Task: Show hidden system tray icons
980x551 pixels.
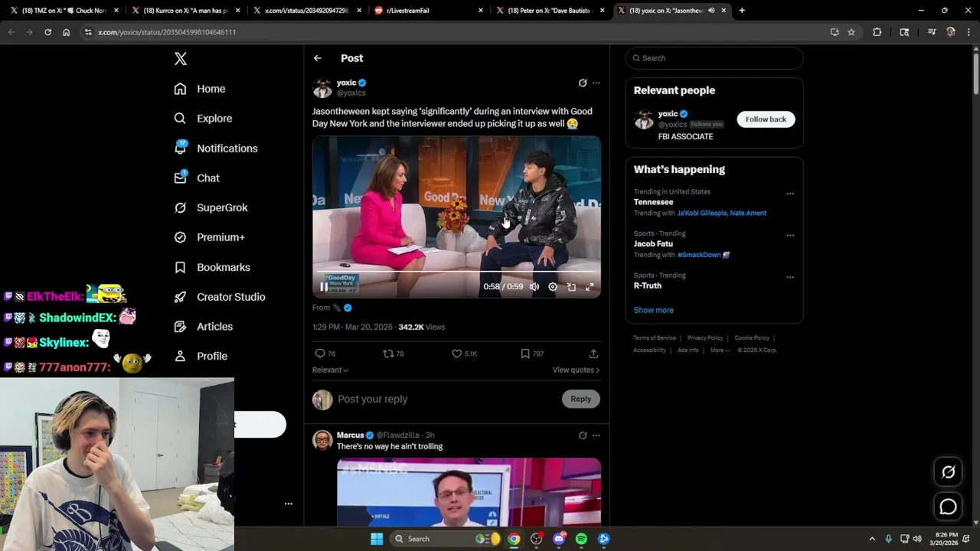Action: 871,539
